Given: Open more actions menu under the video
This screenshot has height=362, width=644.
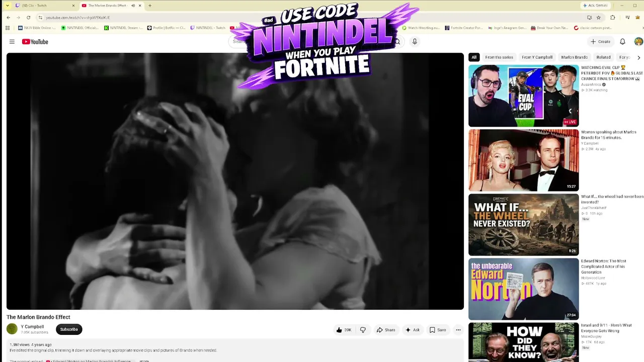Looking at the screenshot, I should [x=458, y=330].
